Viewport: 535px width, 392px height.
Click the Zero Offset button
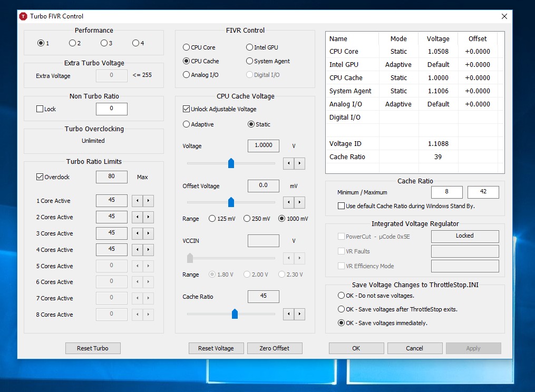coord(274,348)
